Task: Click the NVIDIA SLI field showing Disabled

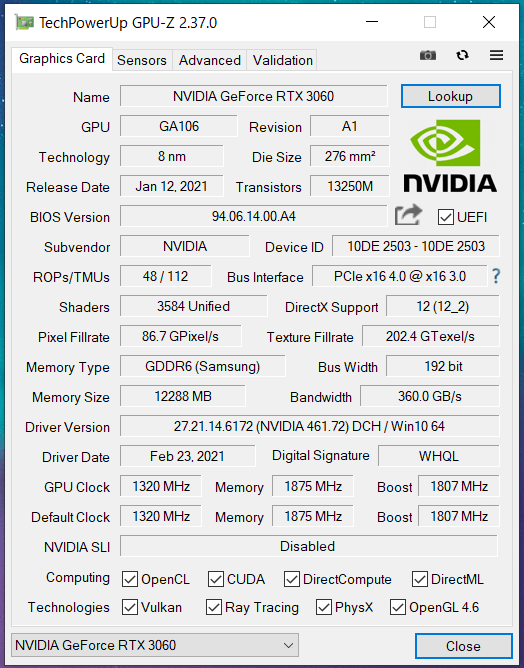Action: (x=308, y=546)
